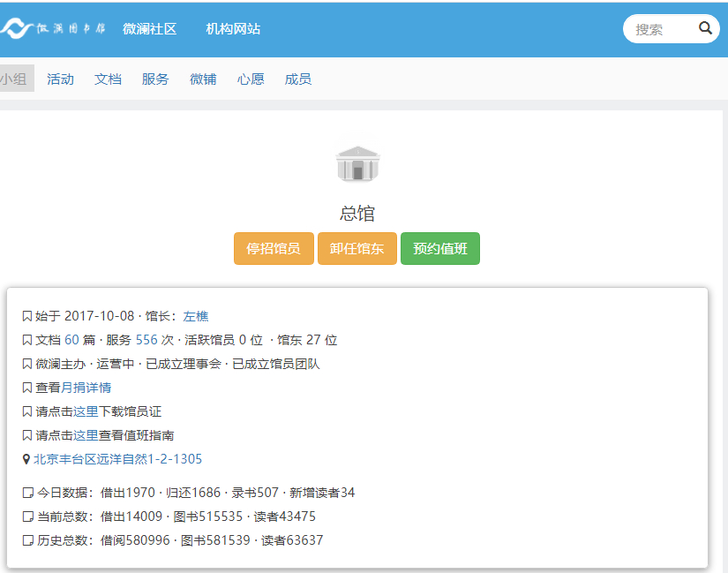The width and height of the screenshot is (728, 573).
Task: Click the green 预约值班 button
Action: (439, 248)
